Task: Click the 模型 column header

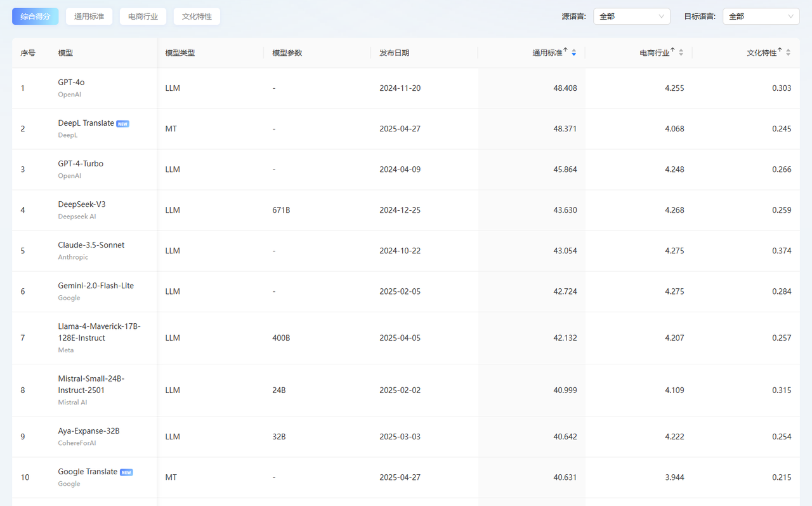Action: [65, 53]
